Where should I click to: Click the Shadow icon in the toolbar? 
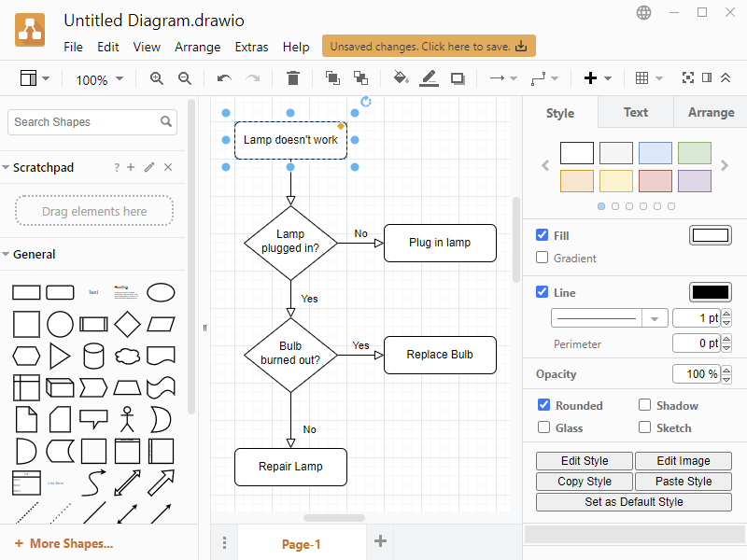pyautogui.click(x=458, y=78)
